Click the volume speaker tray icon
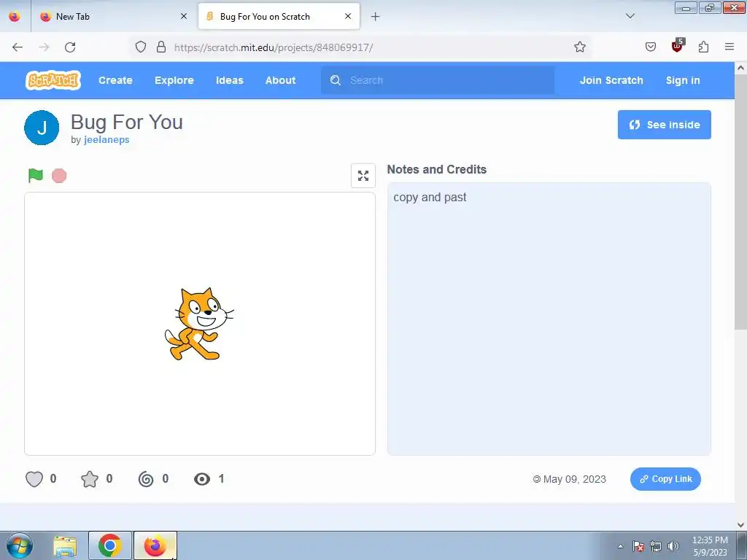Image resolution: width=747 pixels, height=560 pixels. [673, 546]
